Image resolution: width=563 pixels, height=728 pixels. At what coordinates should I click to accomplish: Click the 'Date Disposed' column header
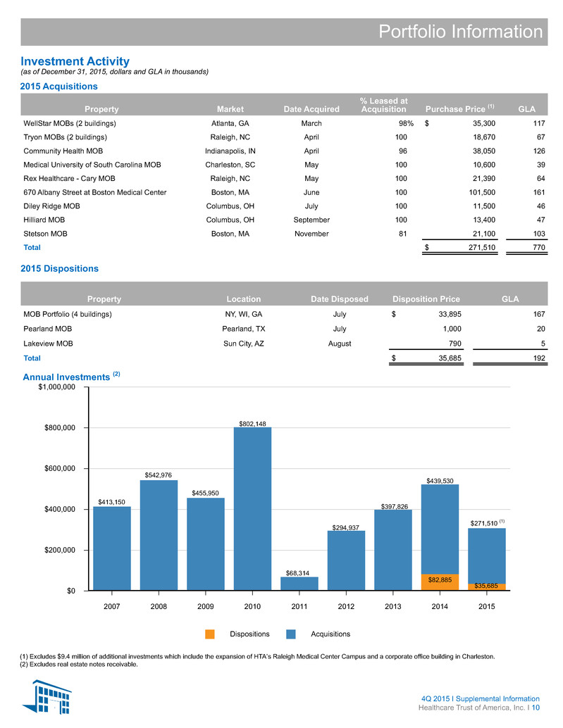point(340,299)
